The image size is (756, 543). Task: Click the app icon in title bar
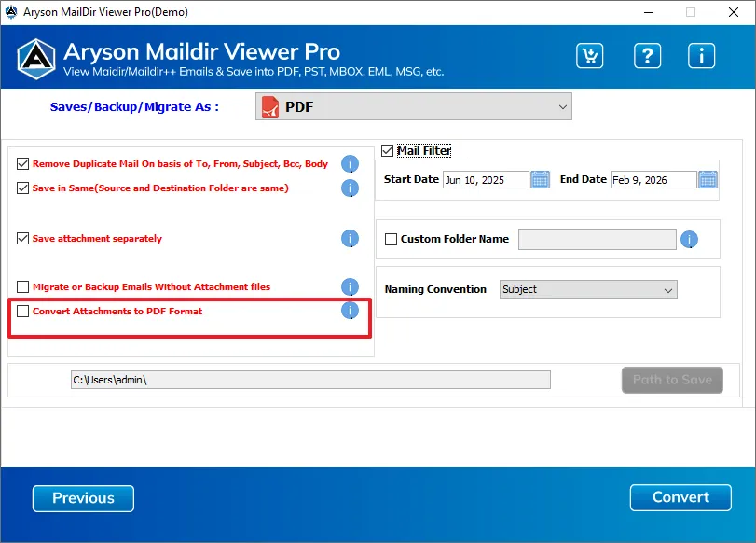tap(10, 12)
